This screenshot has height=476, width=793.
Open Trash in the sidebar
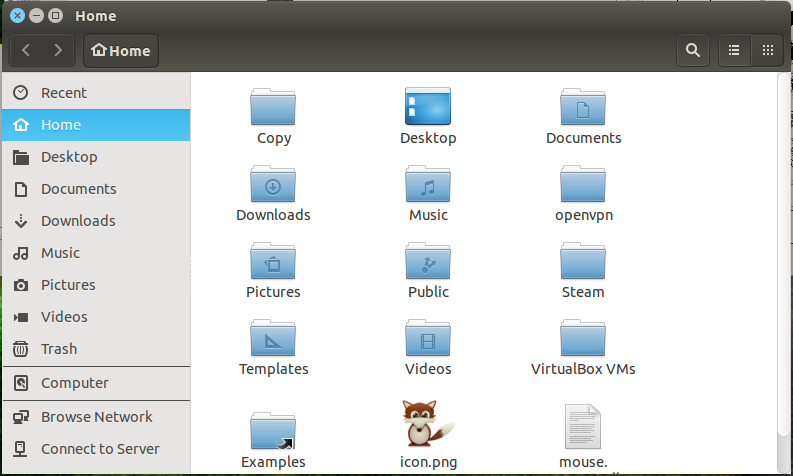(96, 349)
